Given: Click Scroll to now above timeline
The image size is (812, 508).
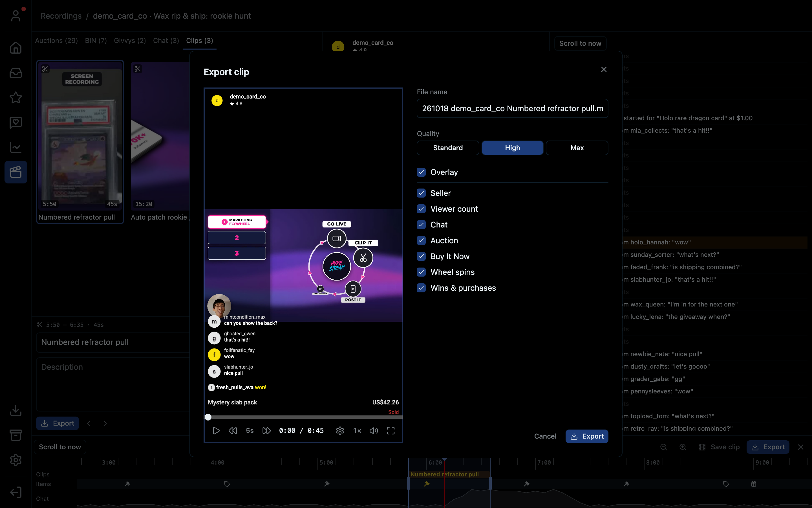Looking at the screenshot, I should coord(60,447).
